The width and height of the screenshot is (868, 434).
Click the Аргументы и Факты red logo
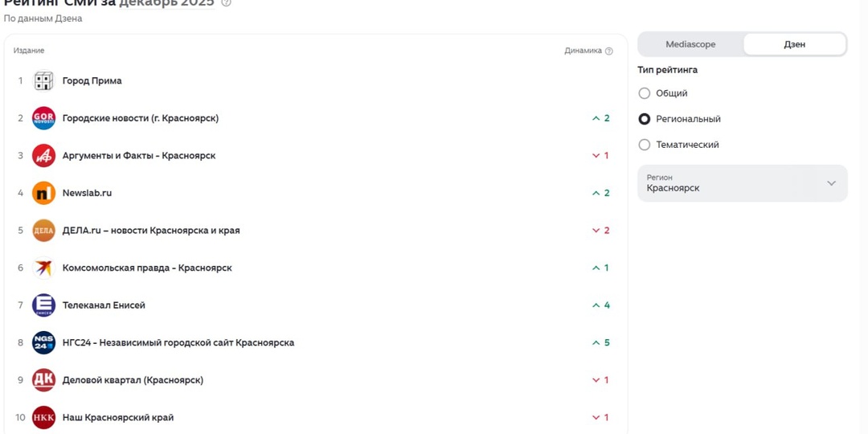coord(43,156)
